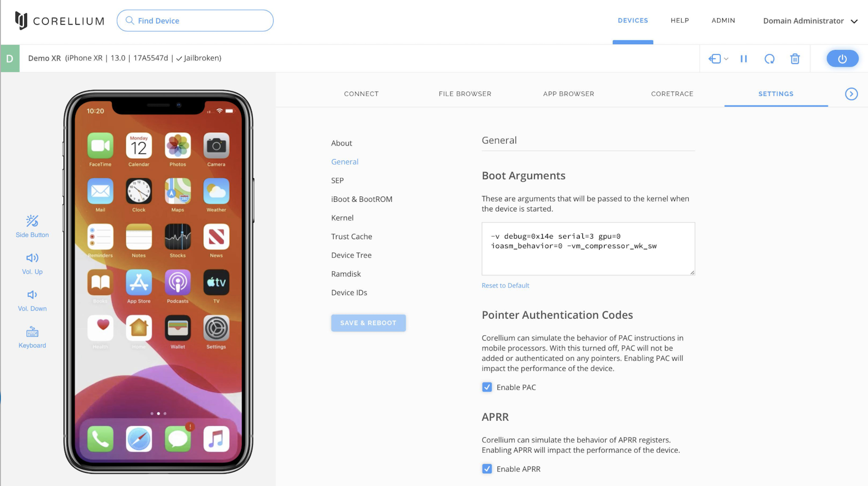Click the Find Device search bar
The width and height of the screenshot is (868, 486).
[x=195, y=20]
